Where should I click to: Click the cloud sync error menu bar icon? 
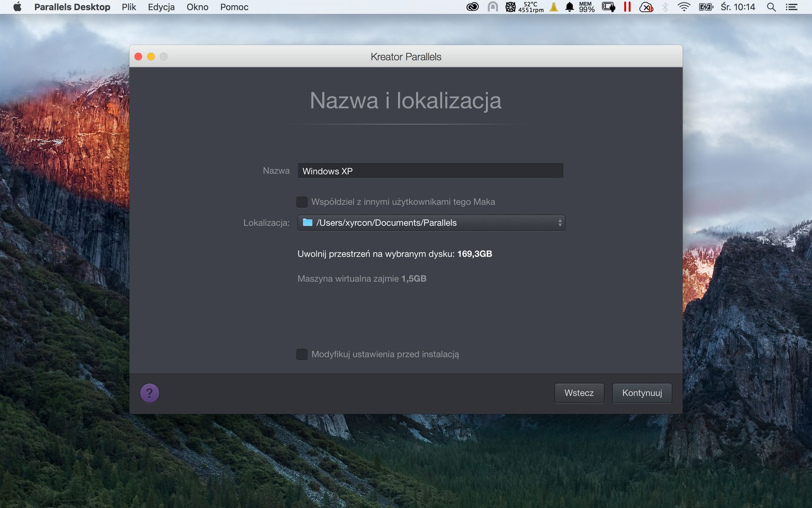click(646, 7)
